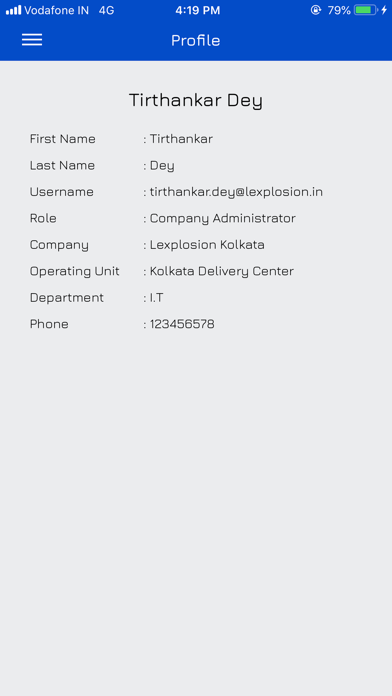Tap the Vodafone IN carrier label
The width and height of the screenshot is (392, 696).
point(56,10)
